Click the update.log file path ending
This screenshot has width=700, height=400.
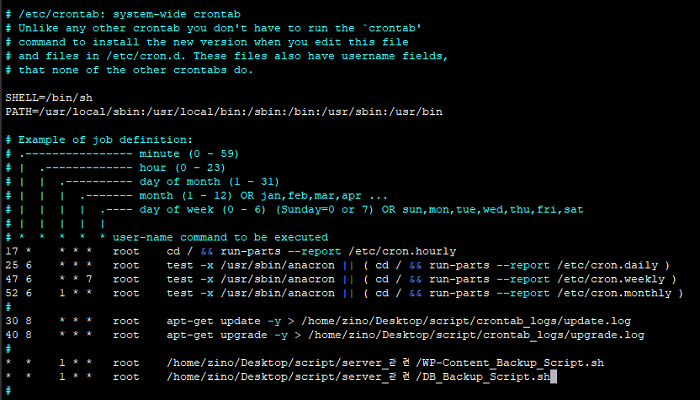607,321
